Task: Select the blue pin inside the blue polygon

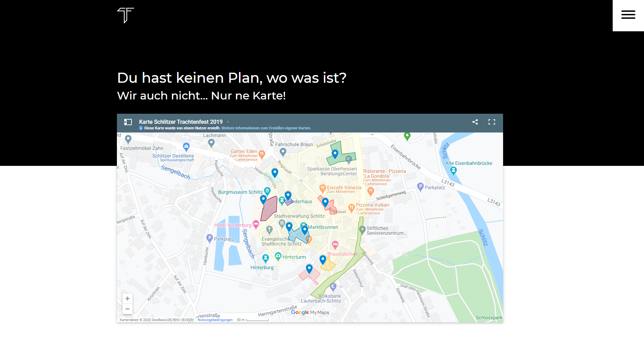Action: point(305,230)
